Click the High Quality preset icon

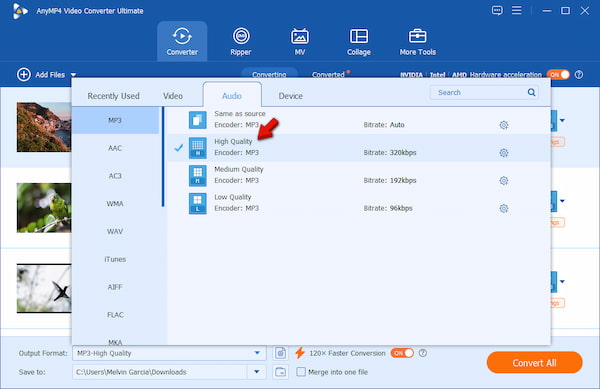click(197, 148)
